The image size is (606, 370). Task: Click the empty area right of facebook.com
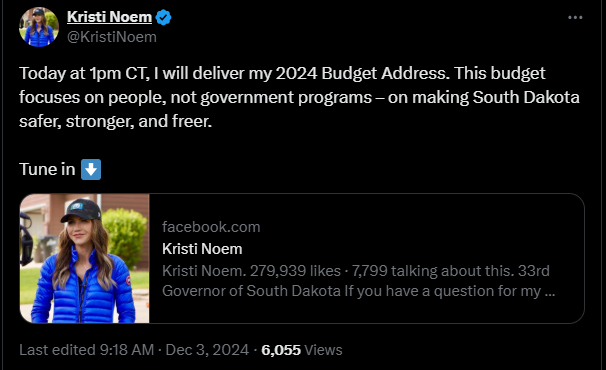(421, 227)
